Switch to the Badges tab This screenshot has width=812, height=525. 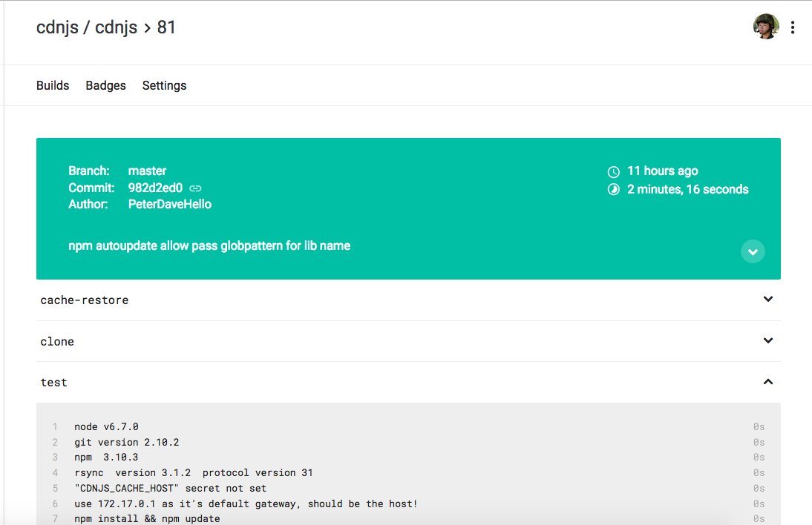click(105, 85)
